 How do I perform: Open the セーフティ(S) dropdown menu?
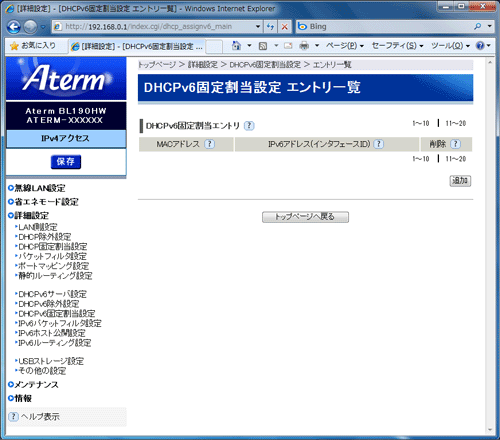pos(397,46)
